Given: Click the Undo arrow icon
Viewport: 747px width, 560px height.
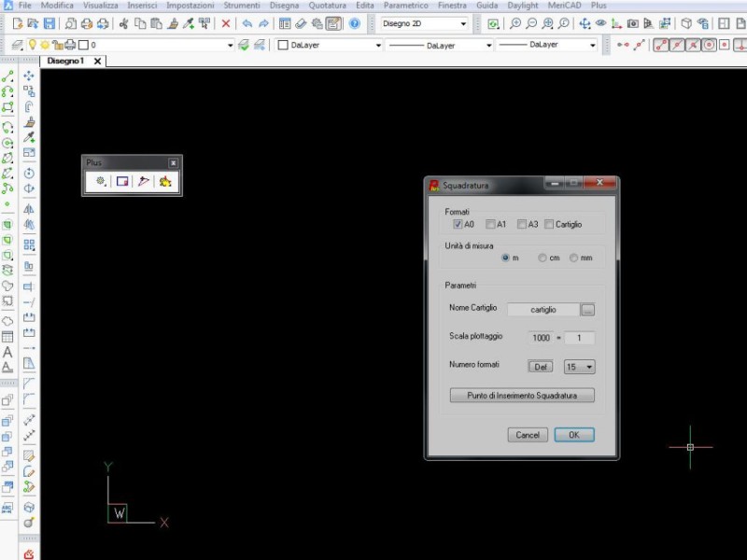Looking at the screenshot, I should (247, 23).
